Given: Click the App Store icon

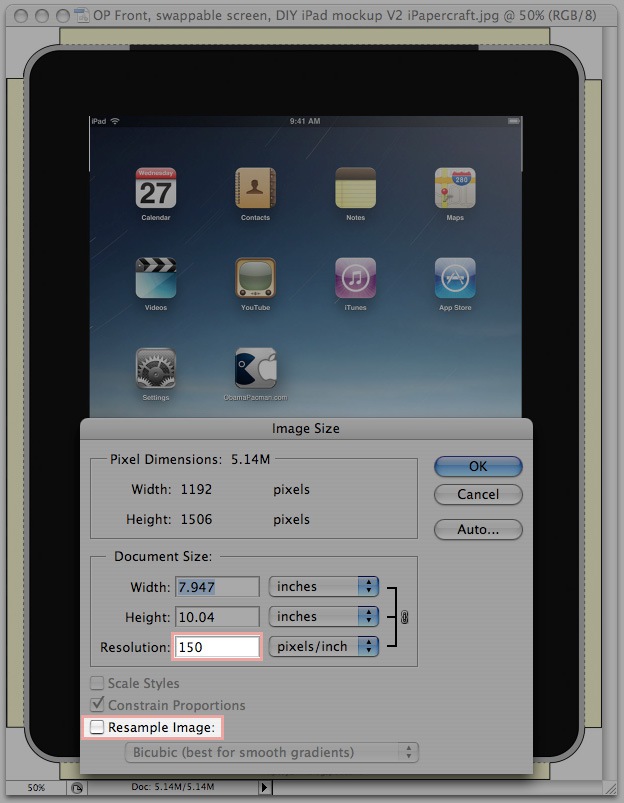Looking at the screenshot, I should tap(455, 278).
